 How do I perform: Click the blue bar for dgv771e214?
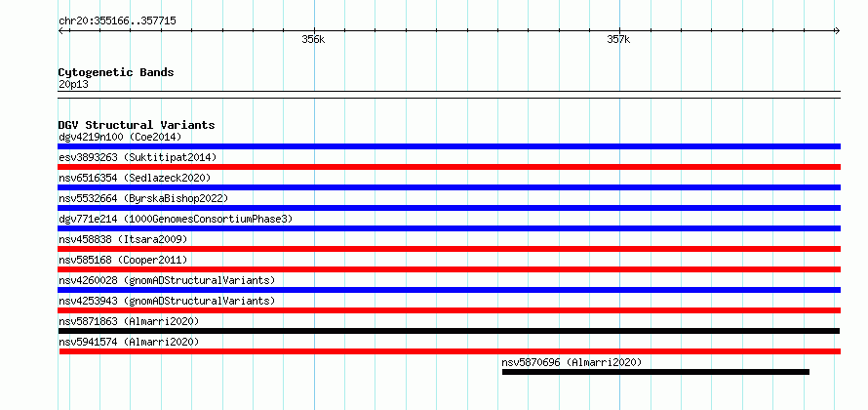pyautogui.click(x=449, y=228)
